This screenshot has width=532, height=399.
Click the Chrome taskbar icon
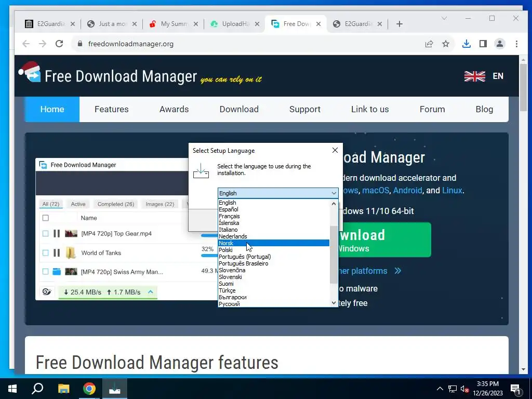(x=89, y=389)
